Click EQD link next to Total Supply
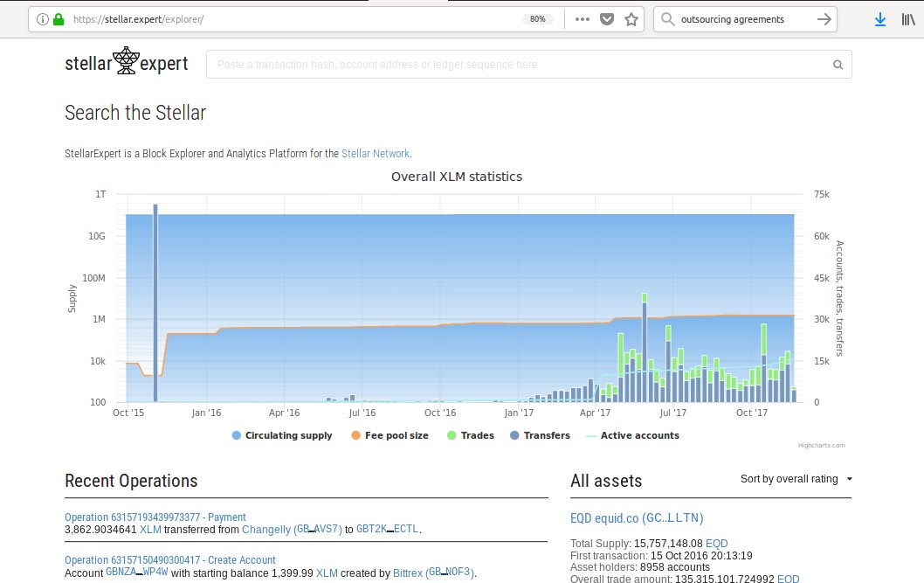Image resolution: width=924 pixels, height=583 pixels. 716,544
